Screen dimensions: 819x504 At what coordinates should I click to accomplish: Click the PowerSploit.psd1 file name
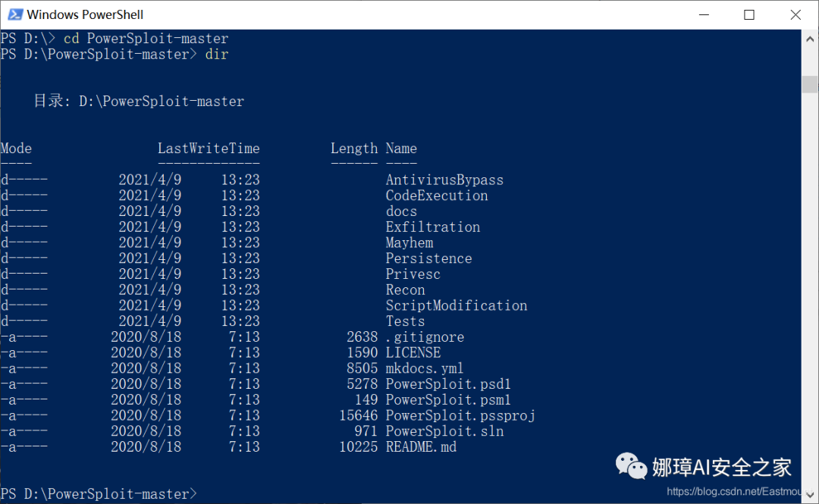pyautogui.click(x=448, y=384)
